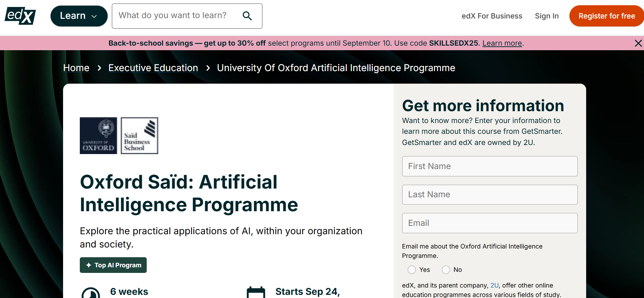Click into First Name field
This screenshot has width=644, height=298.
tap(490, 166)
